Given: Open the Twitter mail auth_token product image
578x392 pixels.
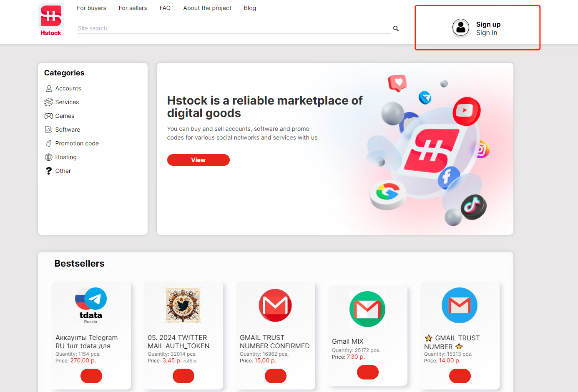Looking at the screenshot, I should pos(183,305).
